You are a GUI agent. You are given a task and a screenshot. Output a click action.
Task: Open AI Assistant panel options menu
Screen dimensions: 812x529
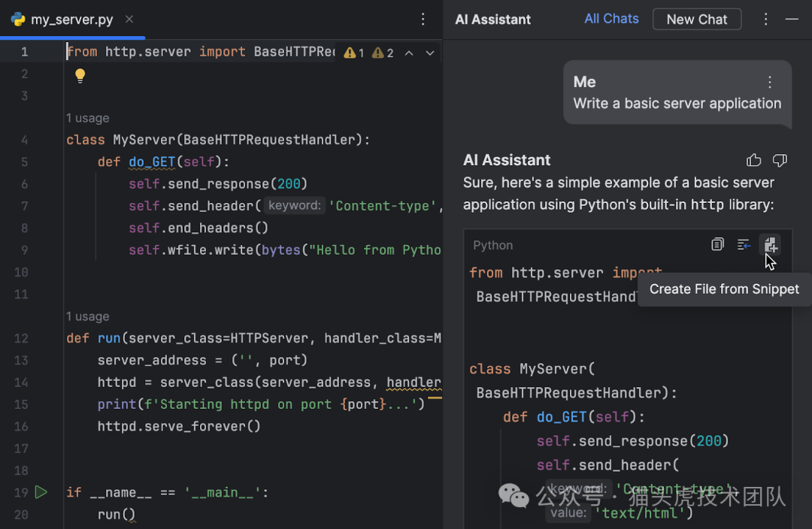(x=766, y=20)
